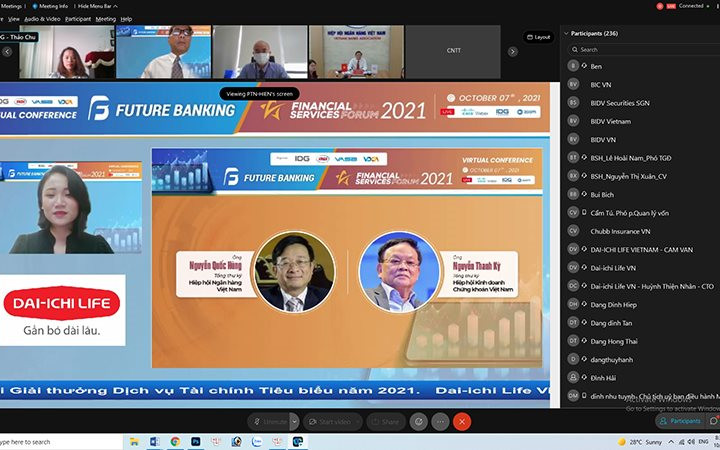The image size is (720, 450).
Task: Toggle the Participants panel button
Action: tap(680, 421)
